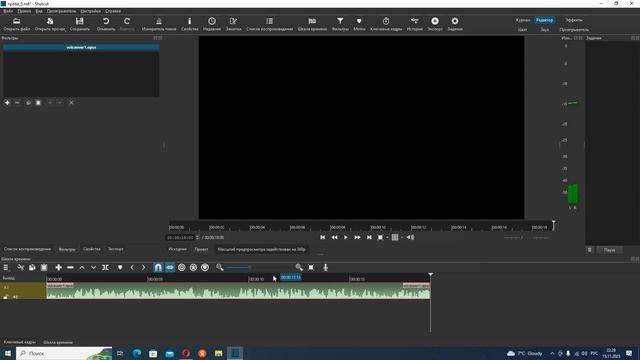This screenshot has height=360, width=640.
Task: Click the timeline zoom slider
Action: coord(259,267)
